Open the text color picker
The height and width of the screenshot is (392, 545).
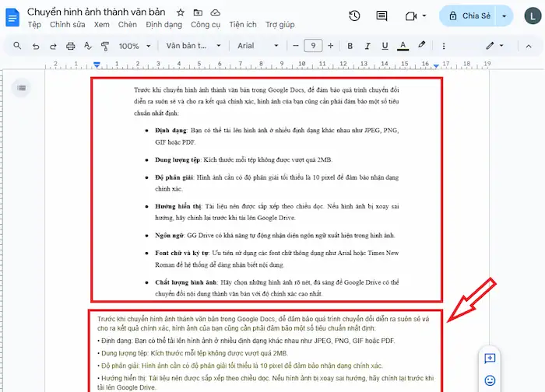[x=403, y=46]
